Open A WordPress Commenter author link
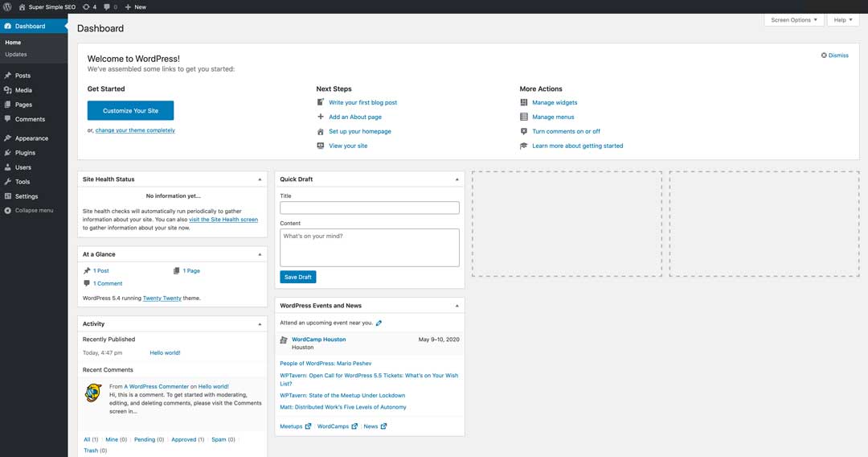The image size is (868, 457). 156,387
